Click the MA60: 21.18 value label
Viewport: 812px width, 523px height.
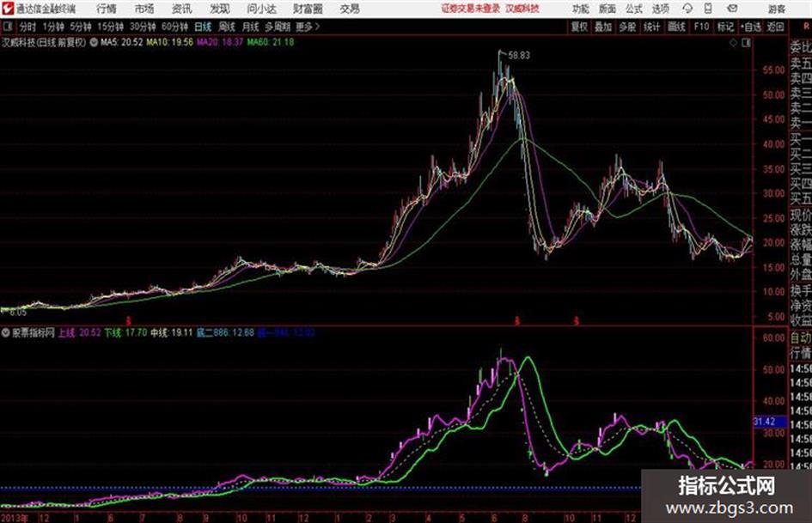tap(271, 42)
